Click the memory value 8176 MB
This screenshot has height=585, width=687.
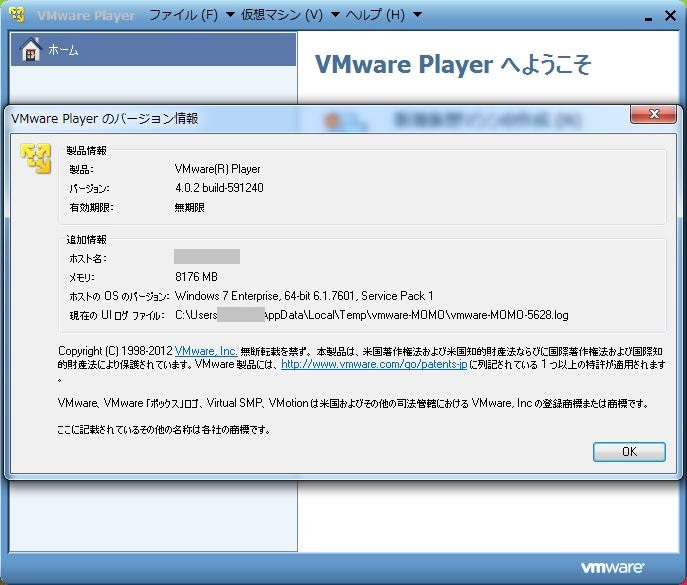(x=196, y=277)
